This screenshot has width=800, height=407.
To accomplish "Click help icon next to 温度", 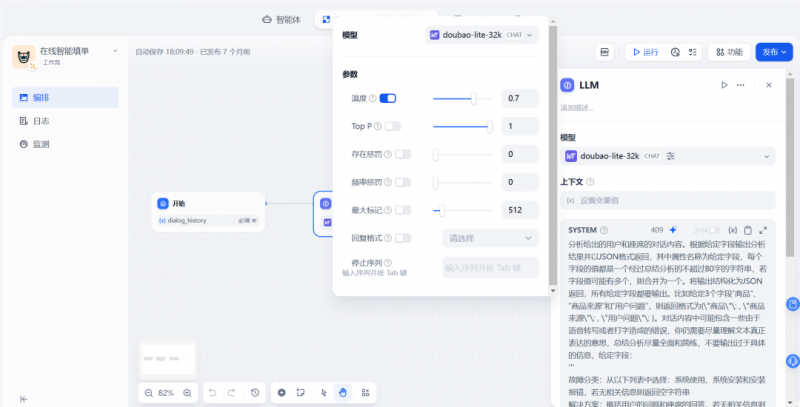I will [372, 98].
